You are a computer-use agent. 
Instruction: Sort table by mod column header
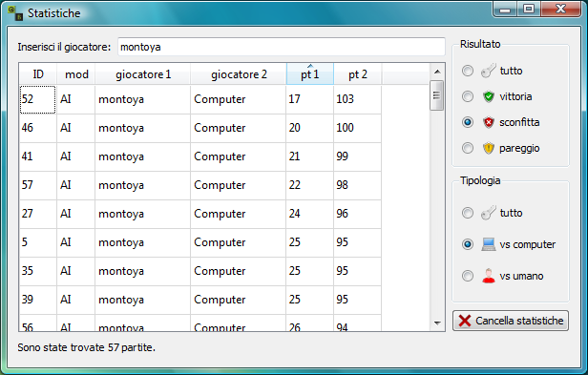tap(76, 73)
